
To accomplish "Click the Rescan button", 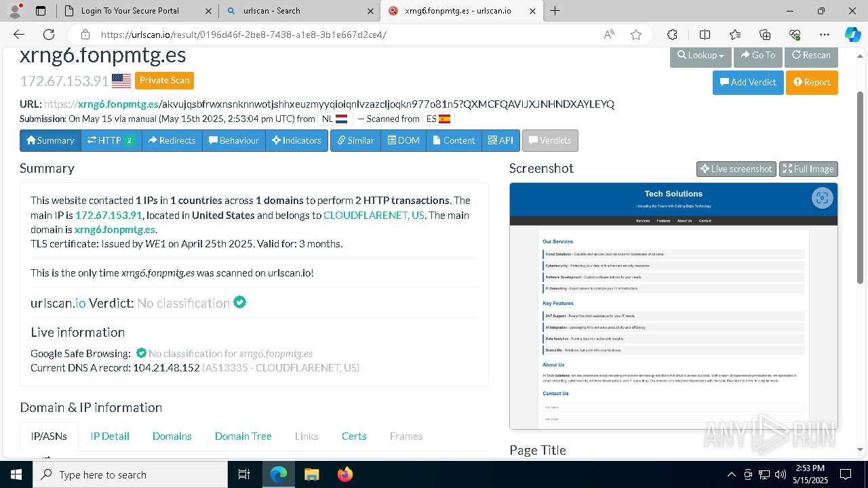I will (811, 56).
